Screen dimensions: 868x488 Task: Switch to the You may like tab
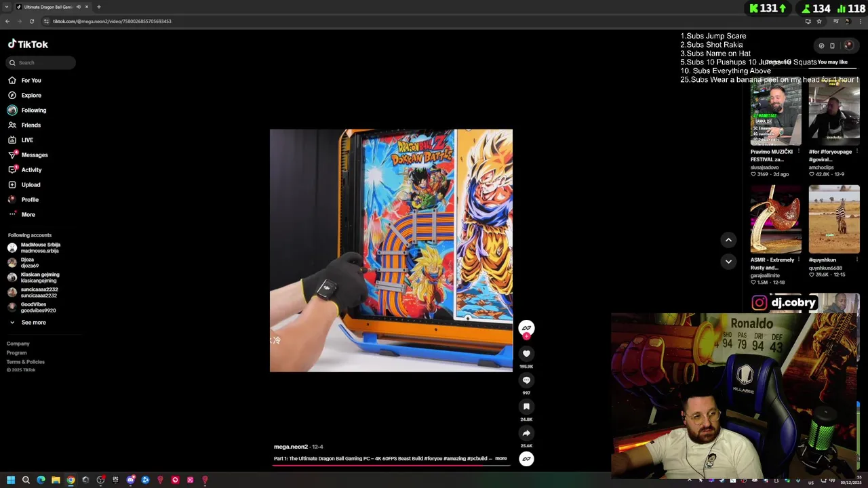pyautogui.click(x=833, y=62)
